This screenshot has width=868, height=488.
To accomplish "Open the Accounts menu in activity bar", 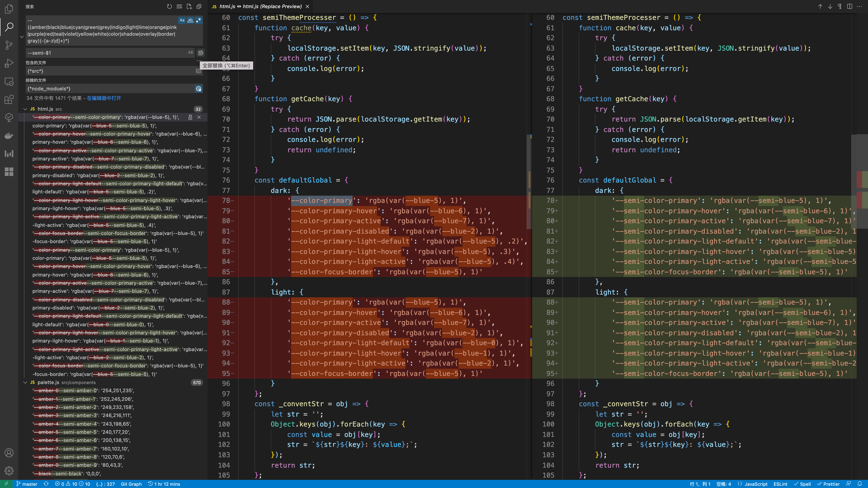I will click(9, 453).
